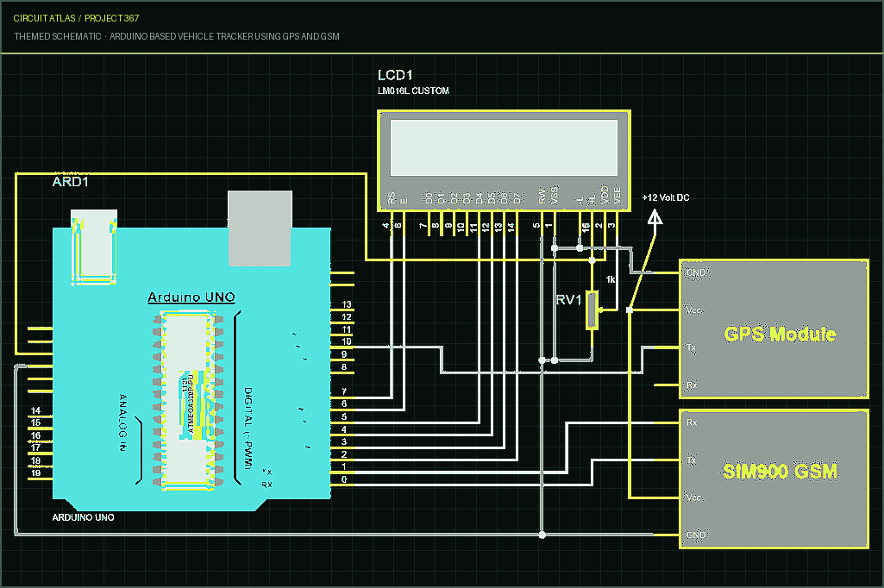Click the D0 pin label on LCD1
Image resolution: width=884 pixels, height=588 pixels.
pyautogui.click(x=429, y=198)
